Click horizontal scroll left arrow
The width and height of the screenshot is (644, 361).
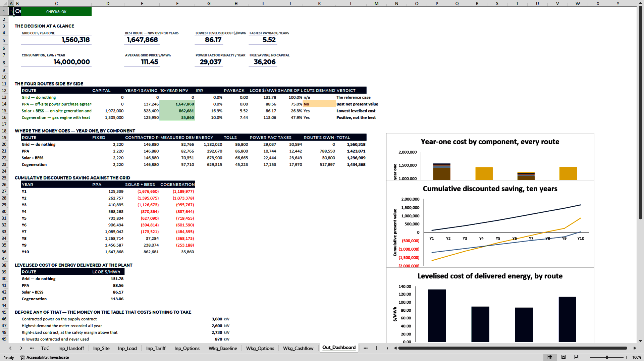pyautogui.click(x=395, y=348)
